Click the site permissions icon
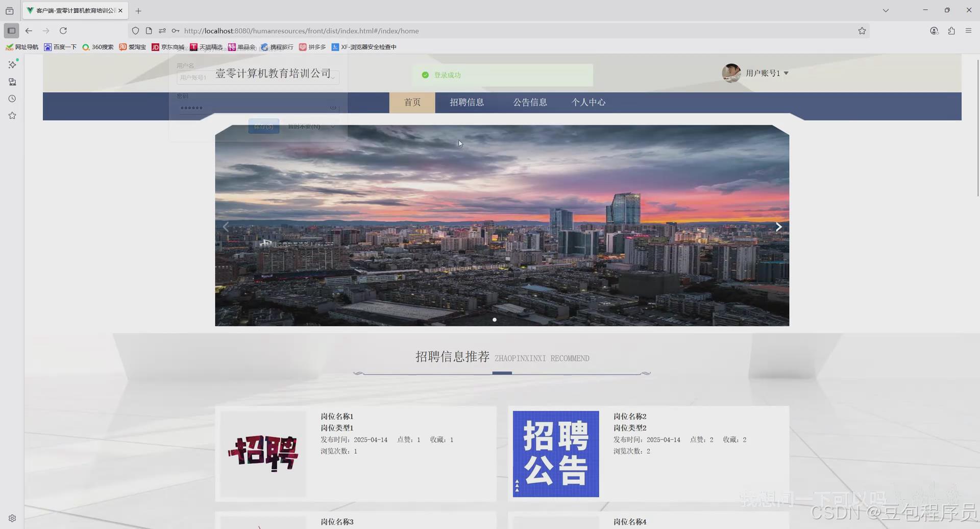 (x=162, y=31)
